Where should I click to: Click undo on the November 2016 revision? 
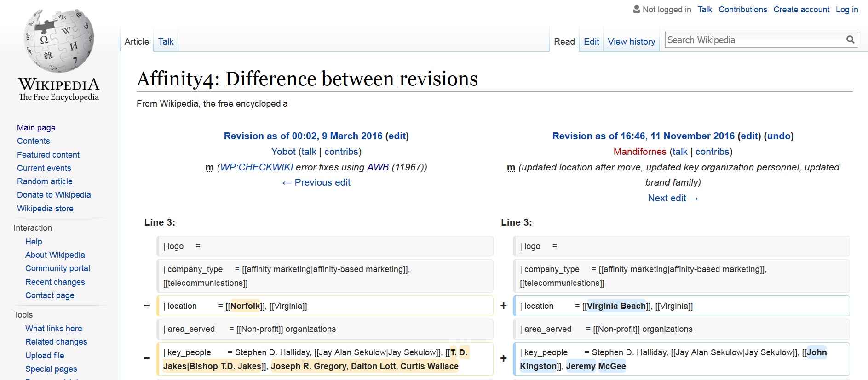tap(778, 136)
